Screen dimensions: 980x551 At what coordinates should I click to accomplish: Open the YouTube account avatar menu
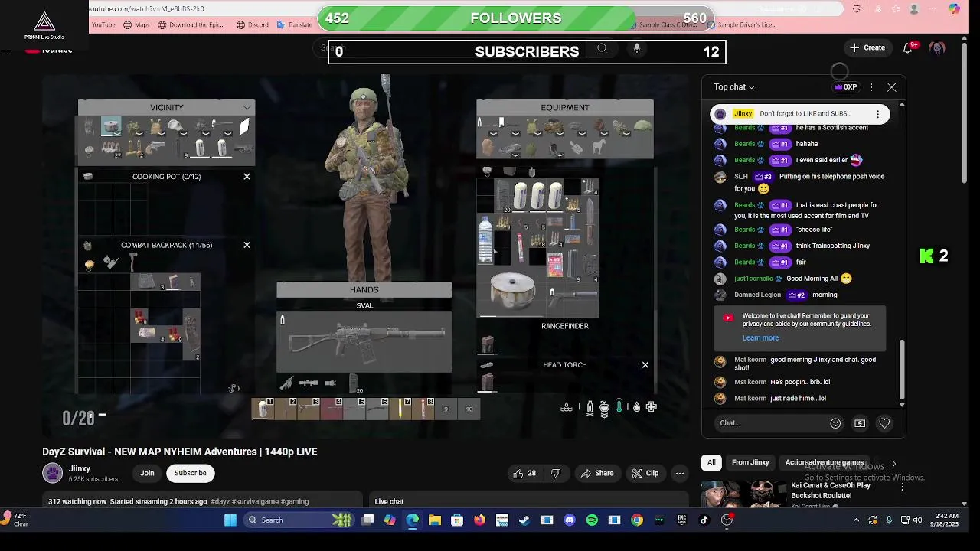point(937,47)
